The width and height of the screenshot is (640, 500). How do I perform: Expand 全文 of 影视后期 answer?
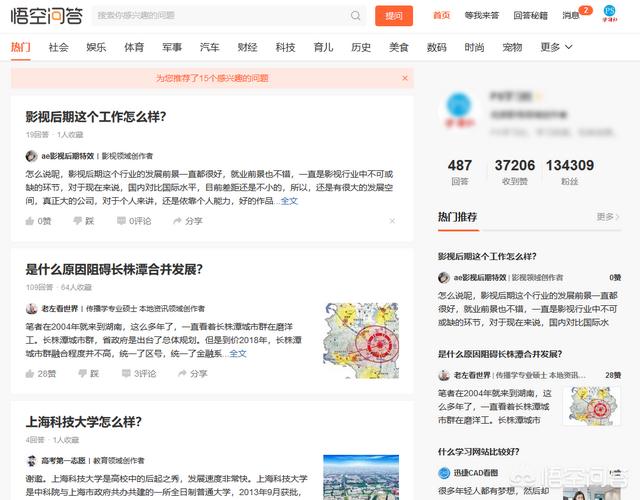tap(289, 201)
